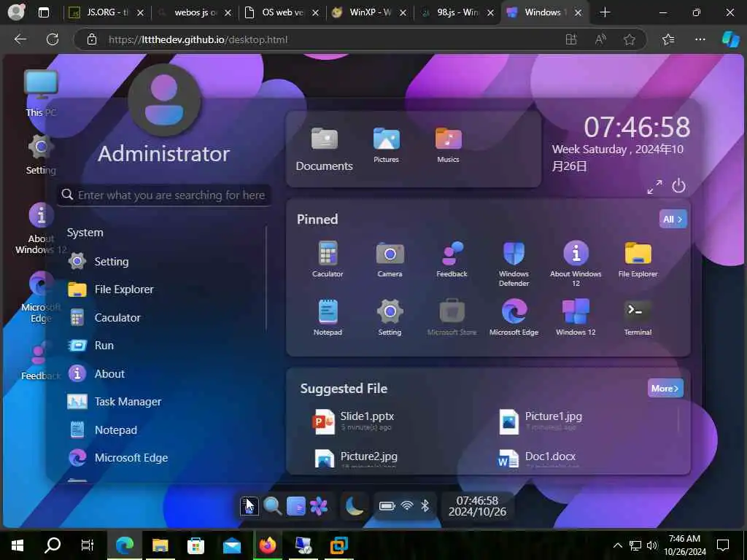Open the Windows notification center

point(723,545)
